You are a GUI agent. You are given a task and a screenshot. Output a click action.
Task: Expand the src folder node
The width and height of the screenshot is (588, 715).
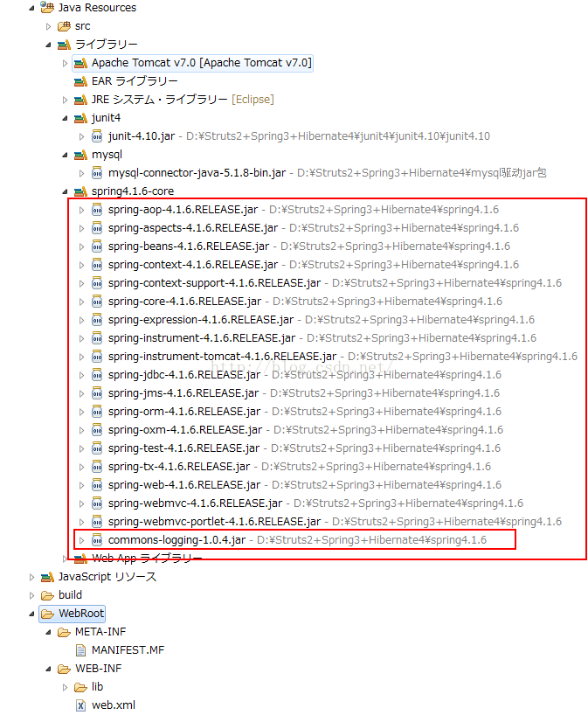[x=48, y=26]
